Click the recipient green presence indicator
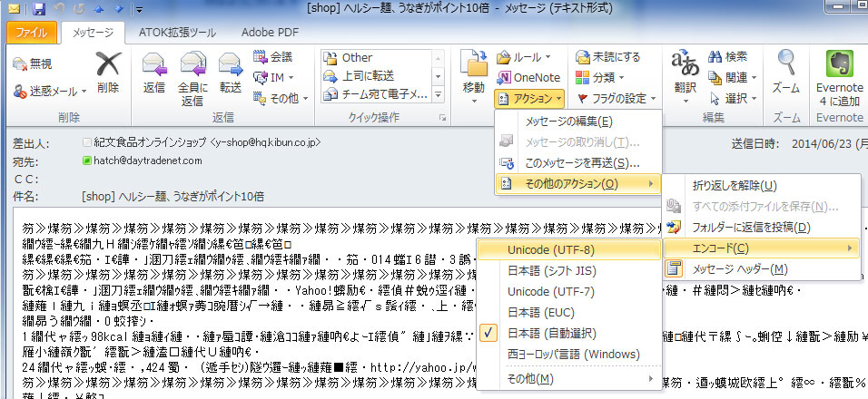 (86, 161)
